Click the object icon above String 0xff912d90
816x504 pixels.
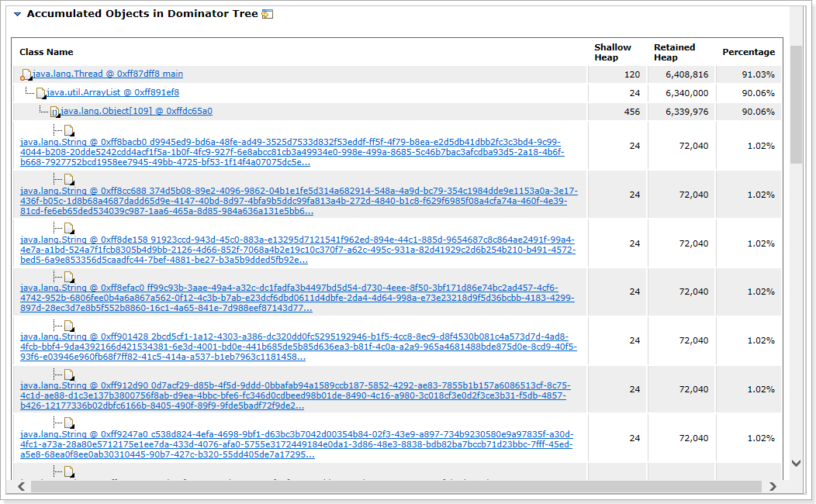[69, 375]
